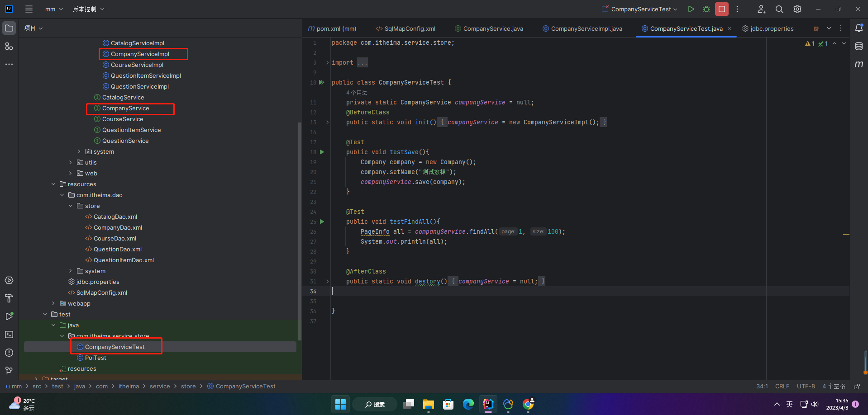Click the Run CompanyServiceTest play icon

(691, 9)
